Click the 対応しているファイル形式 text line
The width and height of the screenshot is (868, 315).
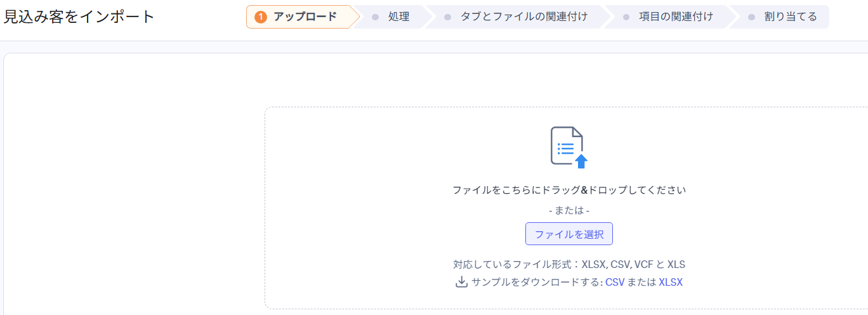coord(569,264)
